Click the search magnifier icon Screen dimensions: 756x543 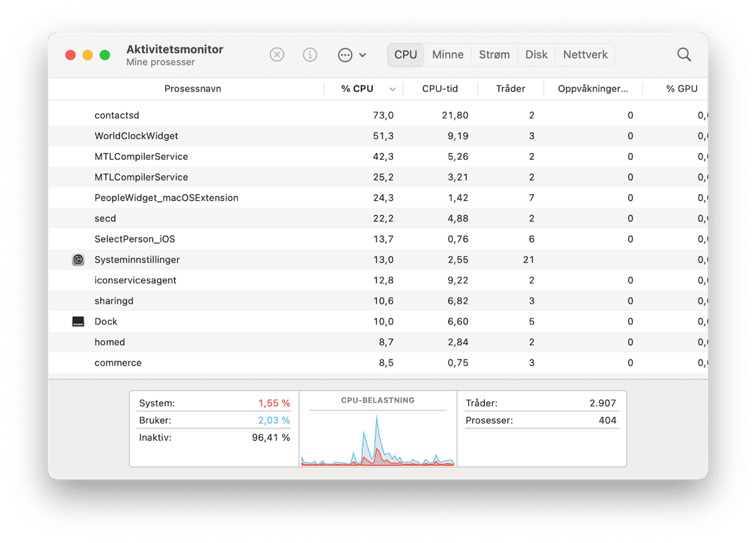click(x=684, y=55)
